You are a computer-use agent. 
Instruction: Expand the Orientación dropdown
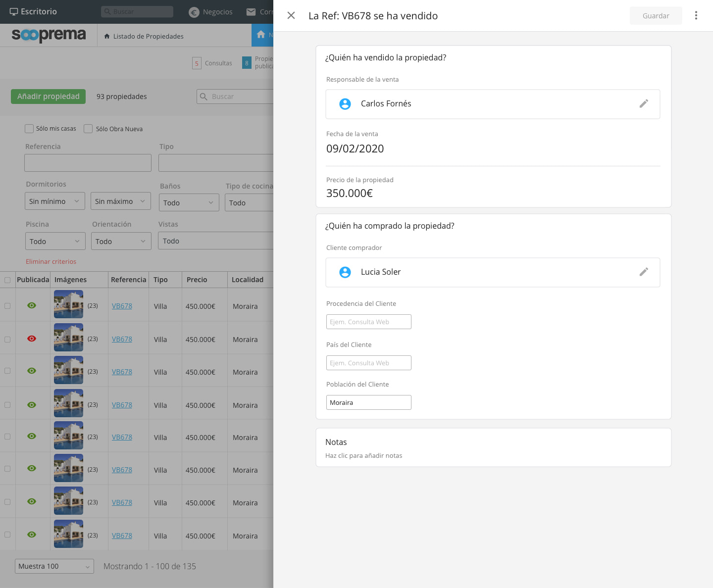click(121, 241)
